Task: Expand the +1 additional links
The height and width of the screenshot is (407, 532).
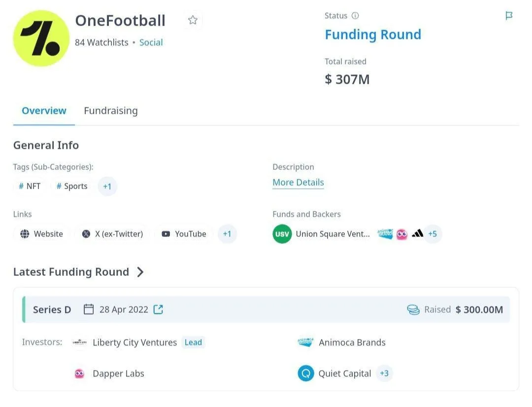Action: click(227, 234)
